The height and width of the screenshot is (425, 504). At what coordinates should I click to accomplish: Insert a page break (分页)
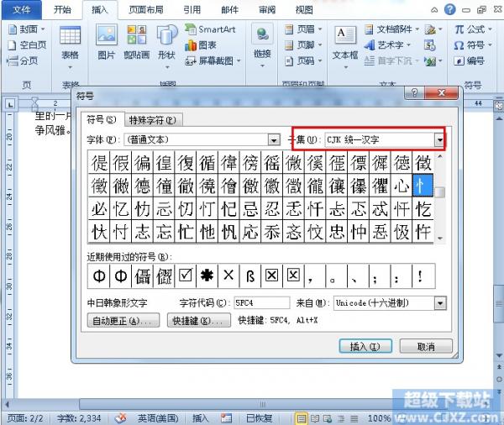[23, 60]
